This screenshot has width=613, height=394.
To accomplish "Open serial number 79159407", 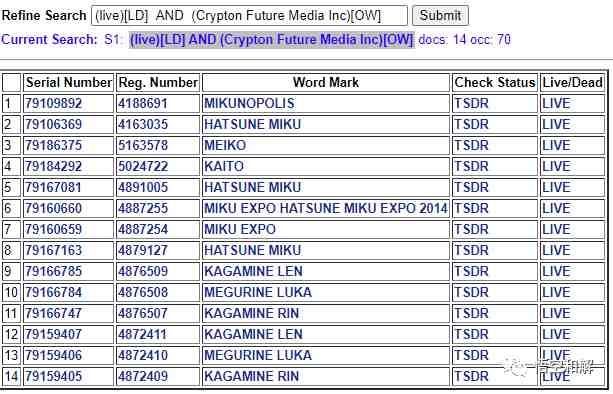I will (54, 335).
